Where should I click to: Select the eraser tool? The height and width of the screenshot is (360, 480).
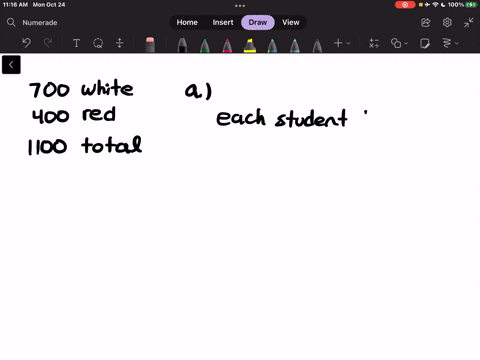(150, 45)
